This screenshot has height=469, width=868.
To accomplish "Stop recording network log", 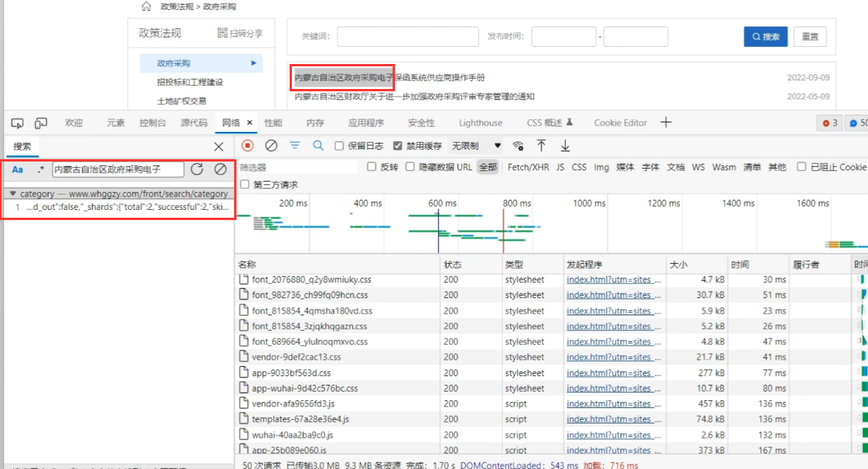I will (247, 146).
